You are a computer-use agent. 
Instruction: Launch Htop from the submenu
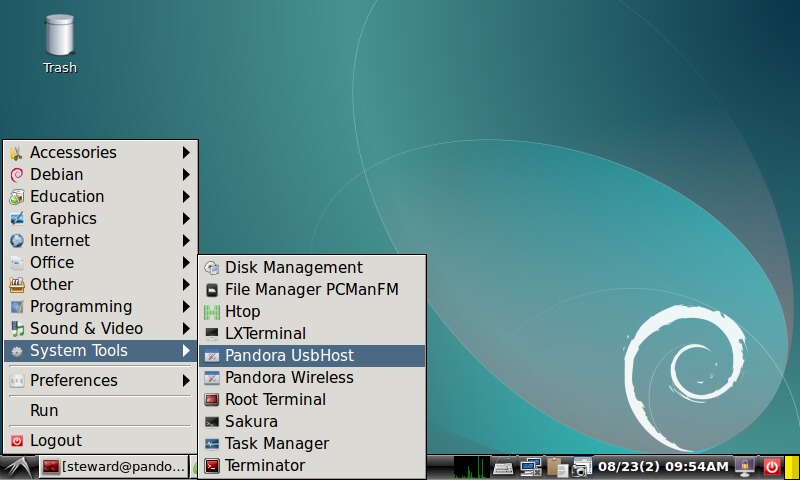point(312,312)
